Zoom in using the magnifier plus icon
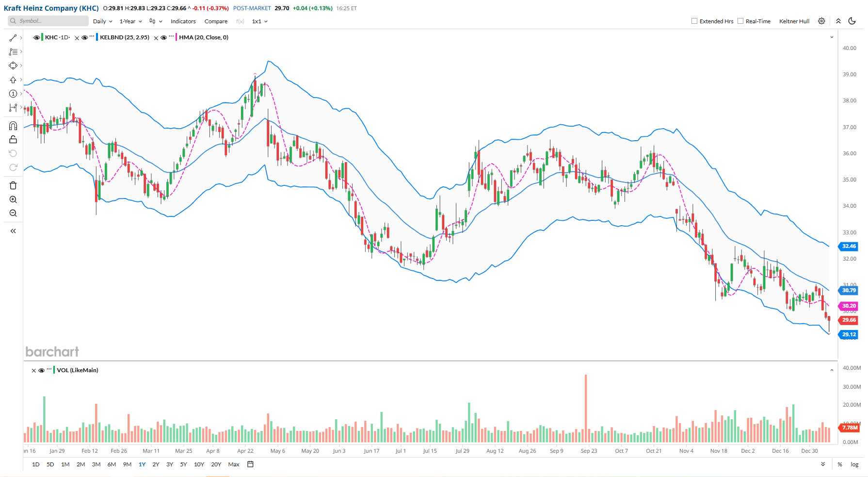This screenshot has width=868, height=477. (x=13, y=199)
